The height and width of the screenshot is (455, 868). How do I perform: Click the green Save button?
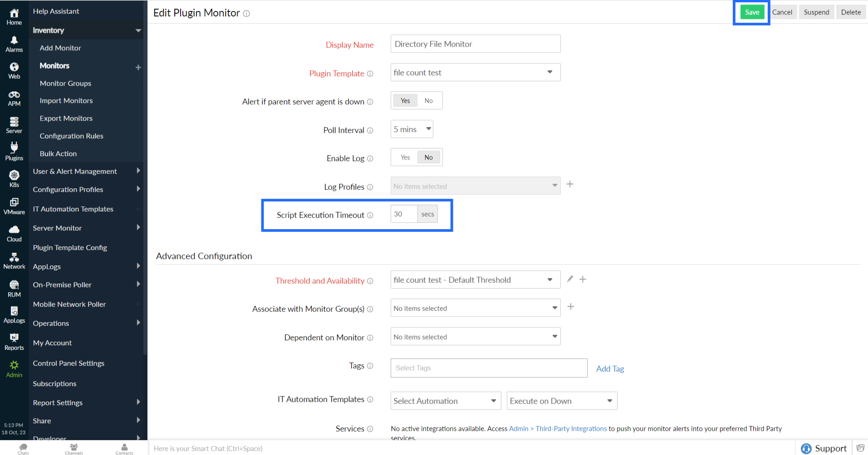(x=751, y=12)
